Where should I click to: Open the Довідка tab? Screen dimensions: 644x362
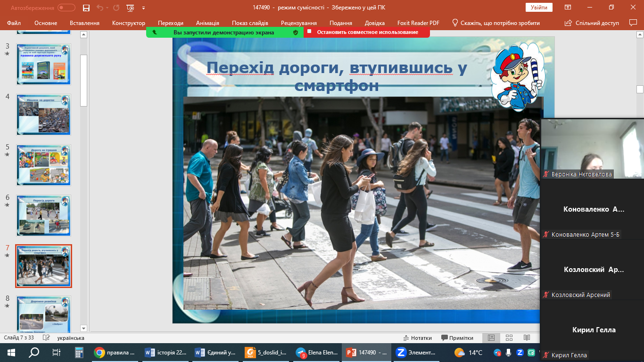click(375, 23)
